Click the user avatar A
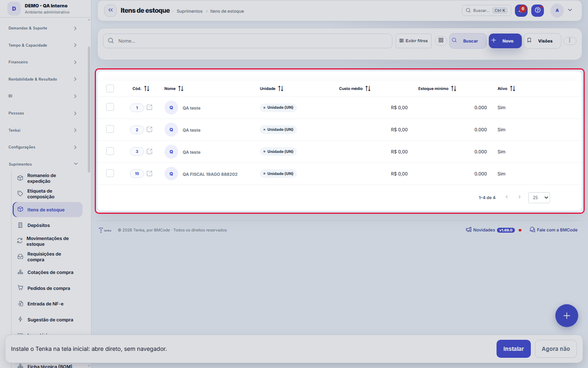This screenshot has height=368, width=588. (557, 11)
